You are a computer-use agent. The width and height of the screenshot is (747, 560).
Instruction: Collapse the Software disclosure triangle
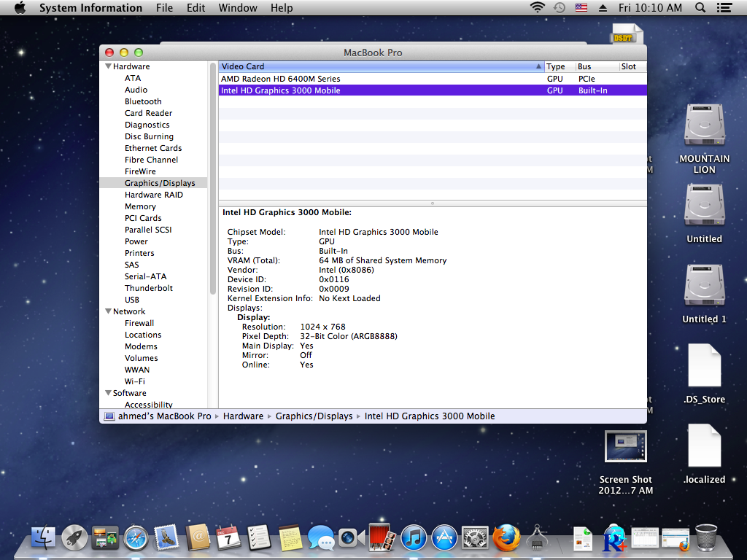108,393
